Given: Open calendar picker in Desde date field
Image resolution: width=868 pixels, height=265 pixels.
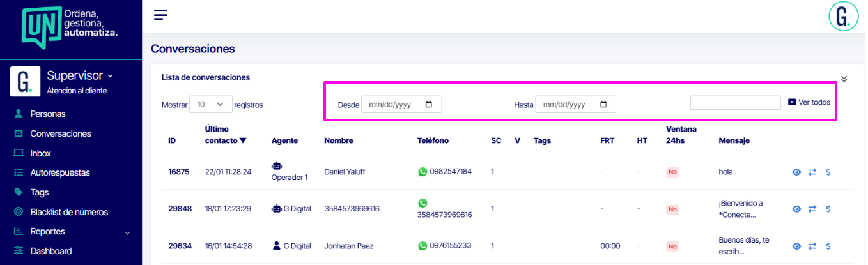Looking at the screenshot, I should coord(429,104).
